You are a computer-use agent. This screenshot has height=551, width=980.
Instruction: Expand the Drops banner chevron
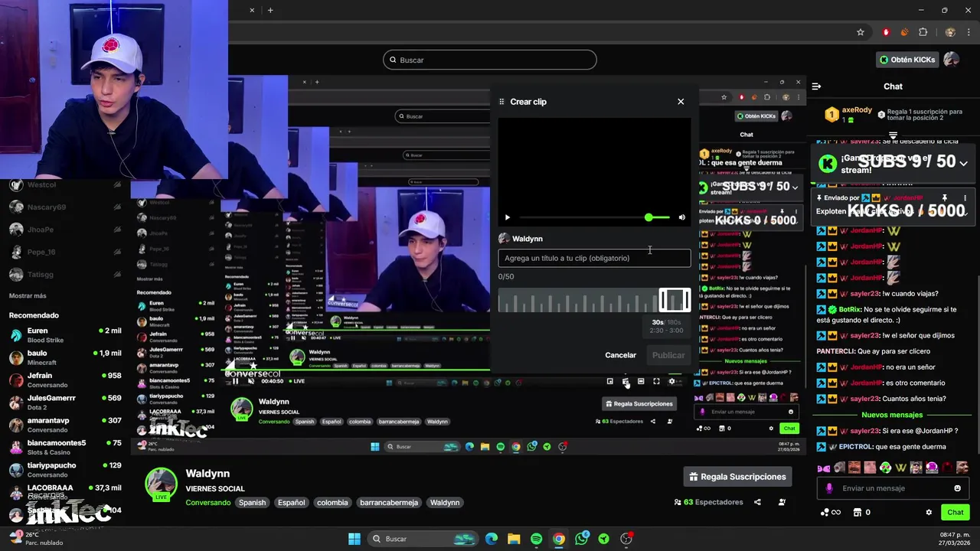point(963,163)
